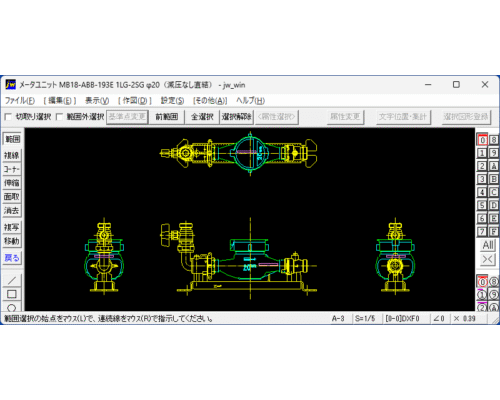Open the 設定(S) menu

pyautogui.click(x=172, y=101)
